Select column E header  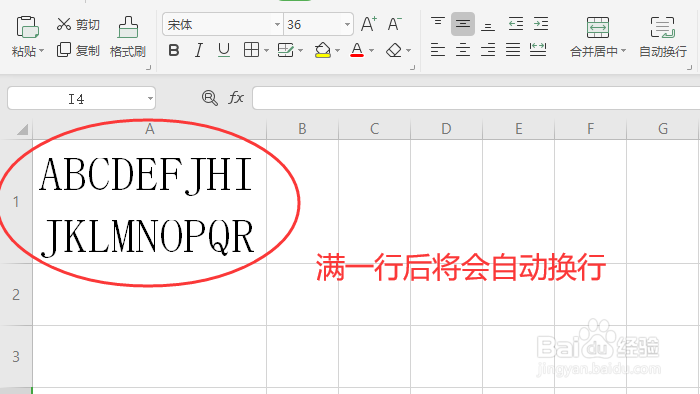[519, 129]
